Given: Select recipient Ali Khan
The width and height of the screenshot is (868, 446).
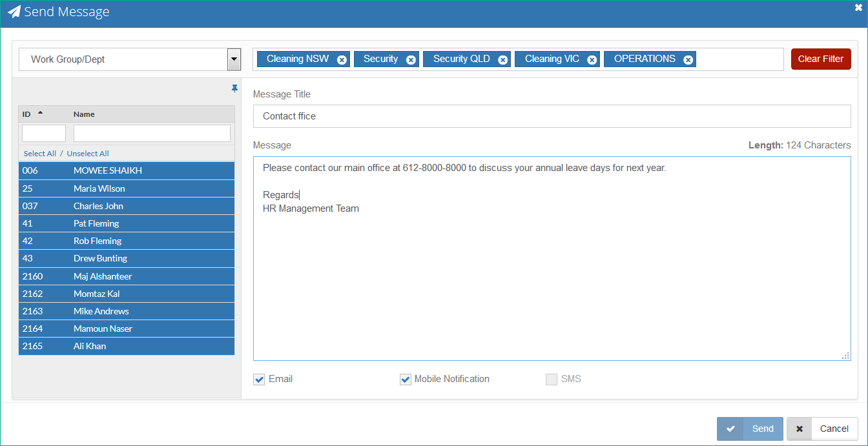Looking at the screenshot, I should pyautogui.click(x=127, y=346).
